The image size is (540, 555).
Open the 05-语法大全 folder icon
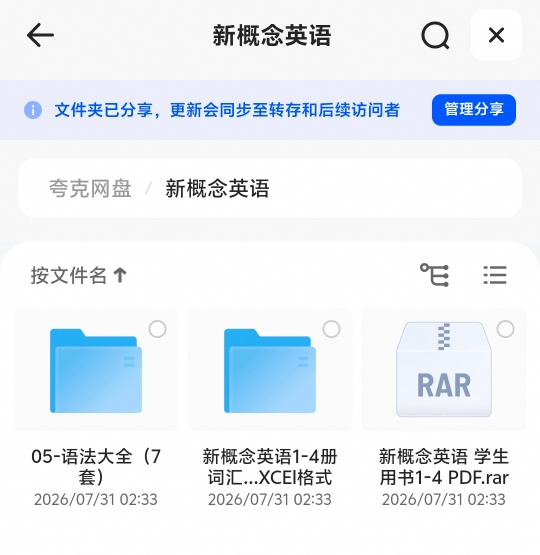[x=96, y=371]
